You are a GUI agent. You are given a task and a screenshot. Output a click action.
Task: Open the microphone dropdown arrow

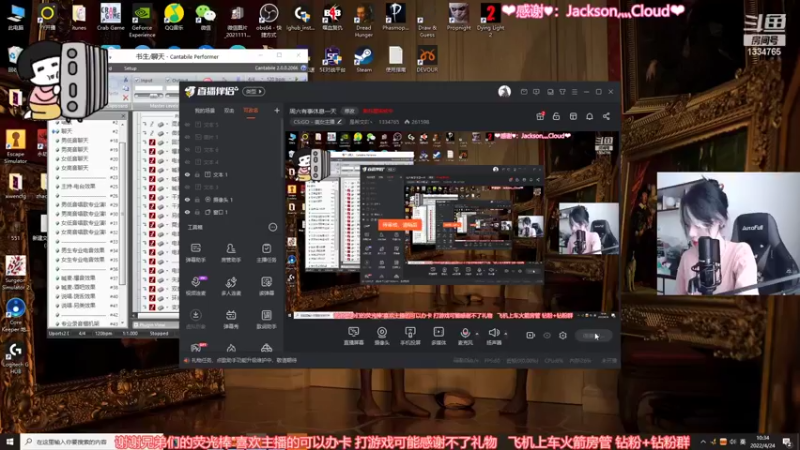pyautogui.click(x=477, y=334)
